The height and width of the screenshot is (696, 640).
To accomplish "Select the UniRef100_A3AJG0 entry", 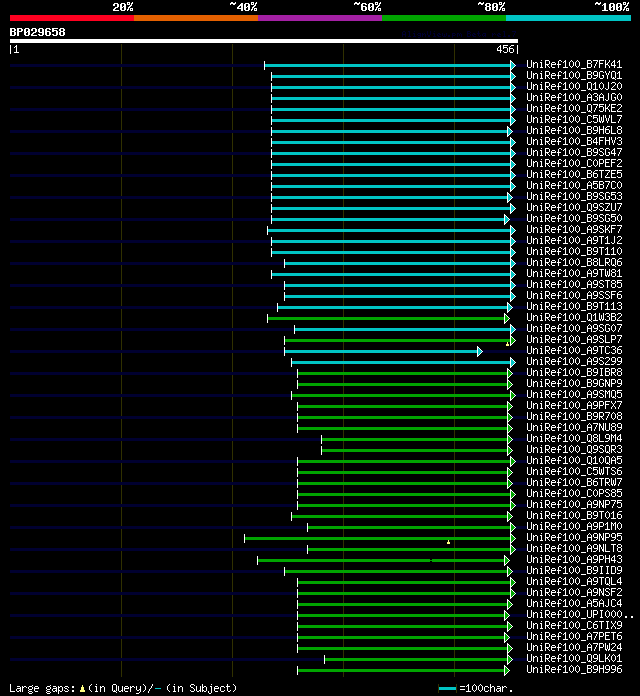I will pyautogui.click(x=574, y=97).
